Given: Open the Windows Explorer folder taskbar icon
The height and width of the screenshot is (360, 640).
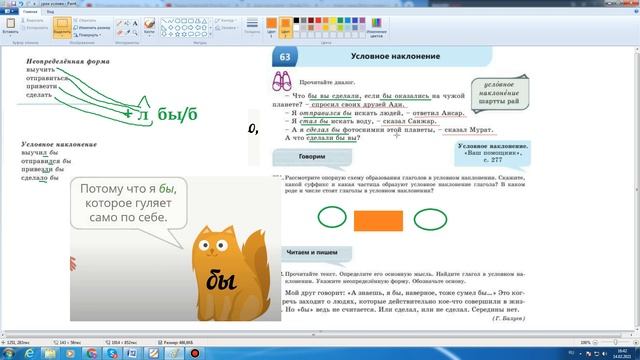Looking at the screenshot, I should pyautogui.click(x=50, y=353).
